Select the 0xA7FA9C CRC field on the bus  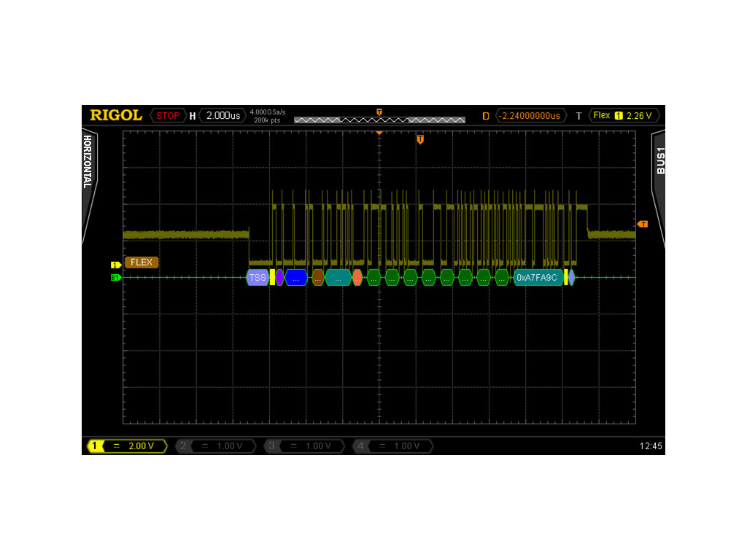point(538,277)
